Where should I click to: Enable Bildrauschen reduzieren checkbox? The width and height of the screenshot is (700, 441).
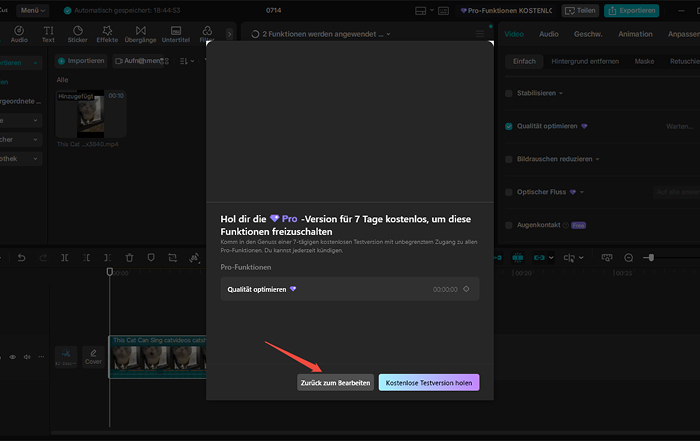point(508,159)
